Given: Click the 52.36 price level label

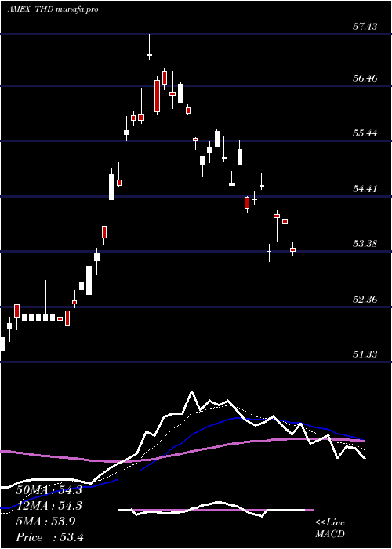Looking at the screenshot, I should [x=365, y=300].
